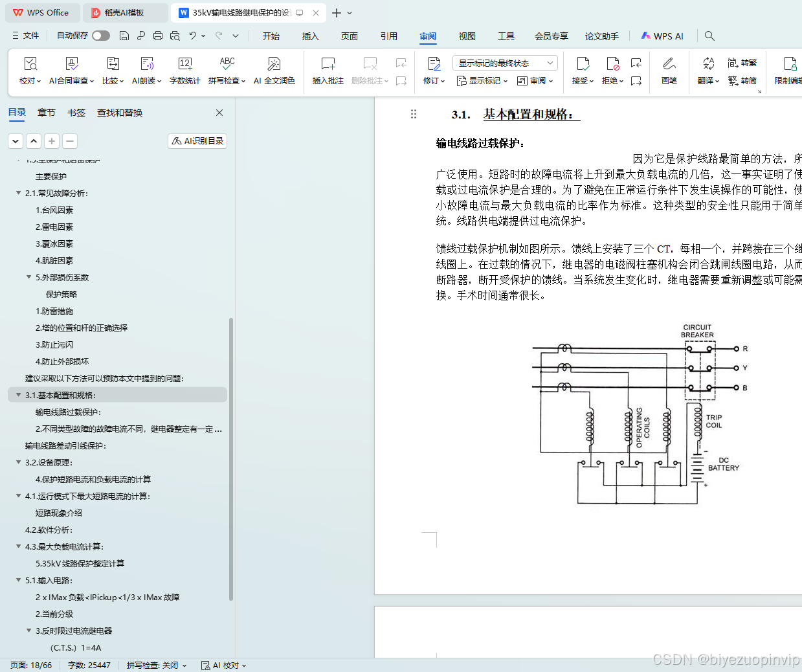Viewport: 802px width, 672px height.
Task: Click the expand-all down chevron in 目录 pane
Action: click(x=16, y=140)
